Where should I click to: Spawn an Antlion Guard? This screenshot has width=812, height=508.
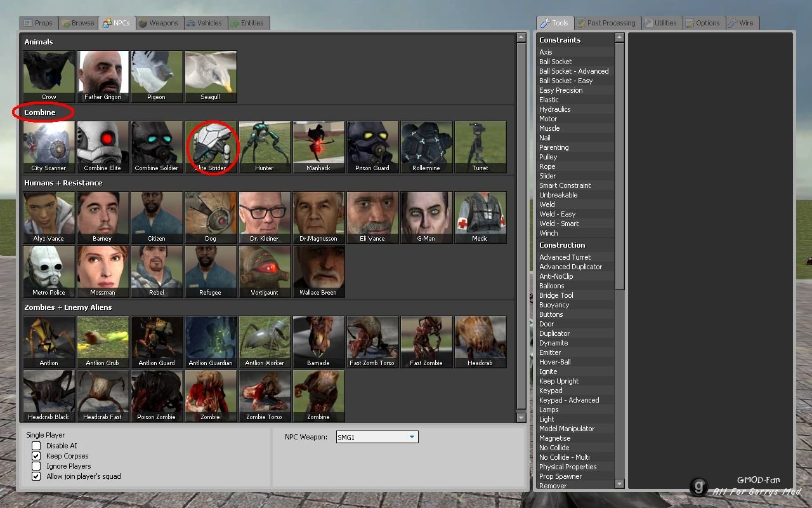(x=157, y=342)
